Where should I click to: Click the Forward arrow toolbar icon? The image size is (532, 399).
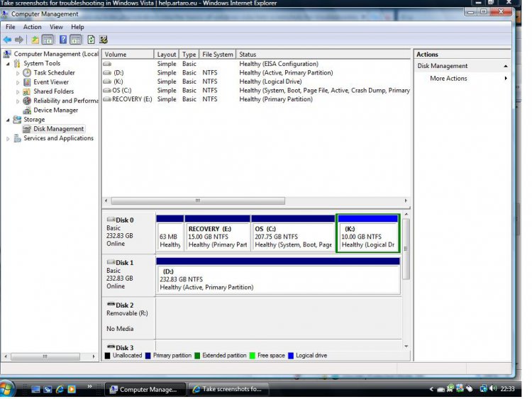tap(19, 40)
